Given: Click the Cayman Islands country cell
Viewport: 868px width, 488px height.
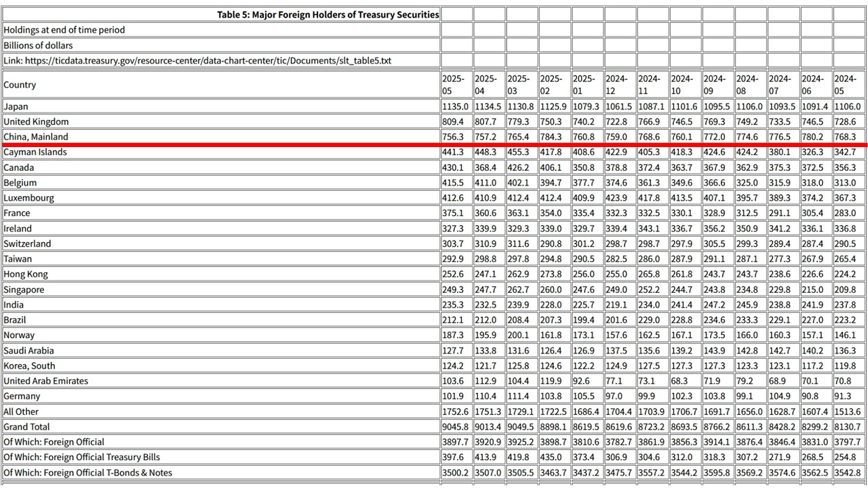Looking at the screenshot, I should (x=36, y=152).
